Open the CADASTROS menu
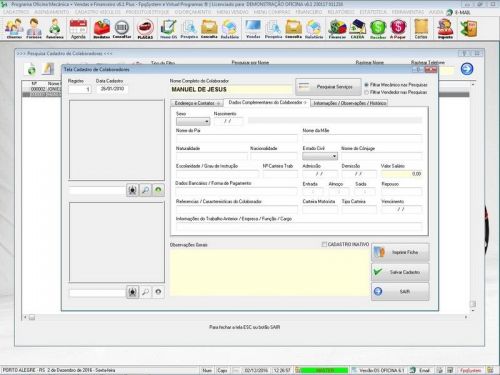 [x=16, y=12]
